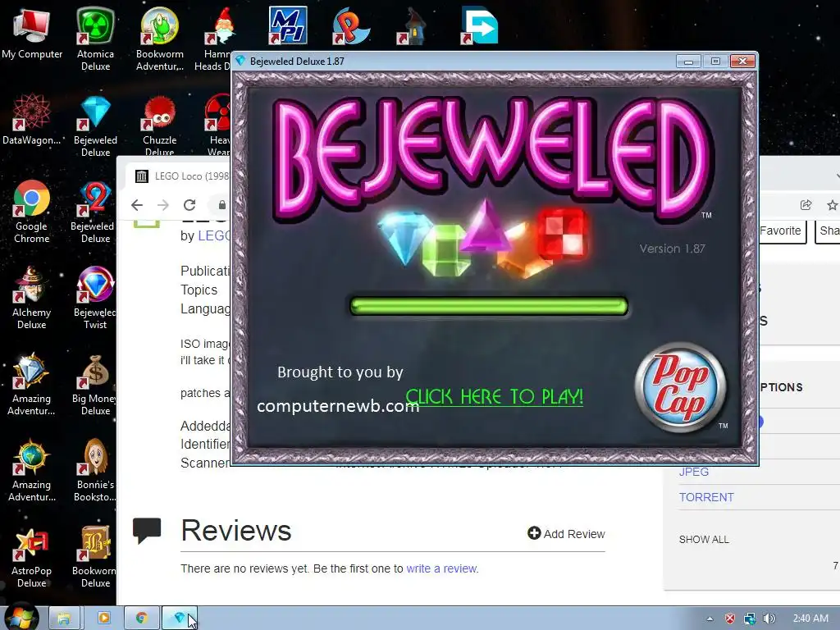
Task: Open the Bookworm Deluxe desktop shortcut
Action: pos(94,557)
